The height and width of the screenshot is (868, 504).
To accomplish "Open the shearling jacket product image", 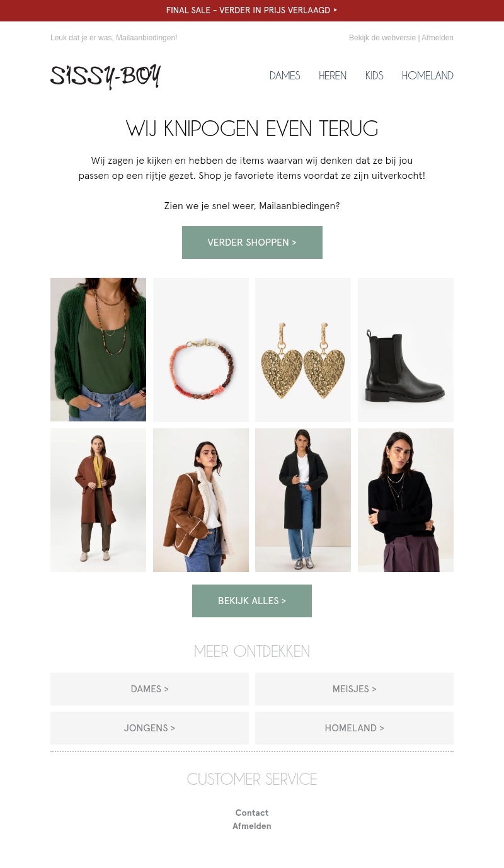I will 201,500.
